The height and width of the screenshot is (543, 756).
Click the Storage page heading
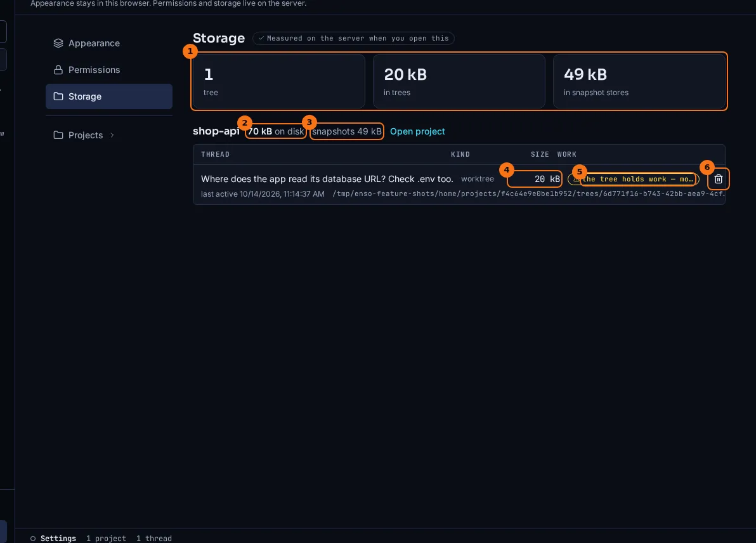219,38
